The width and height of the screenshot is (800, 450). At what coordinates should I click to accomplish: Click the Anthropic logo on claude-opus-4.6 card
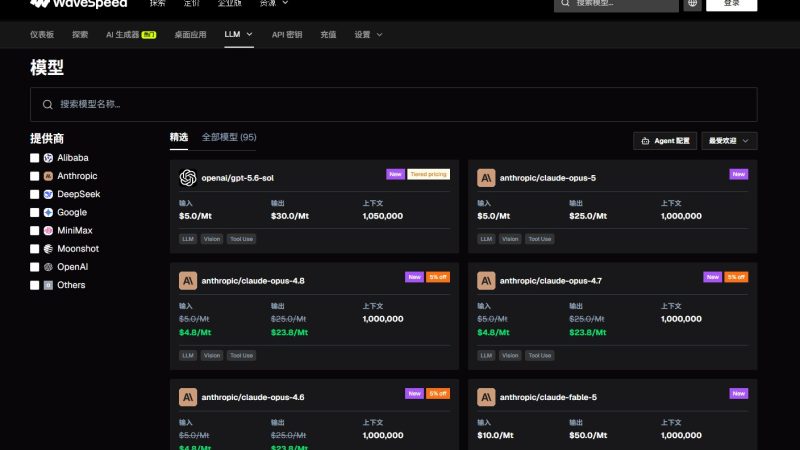coord(188,397)
